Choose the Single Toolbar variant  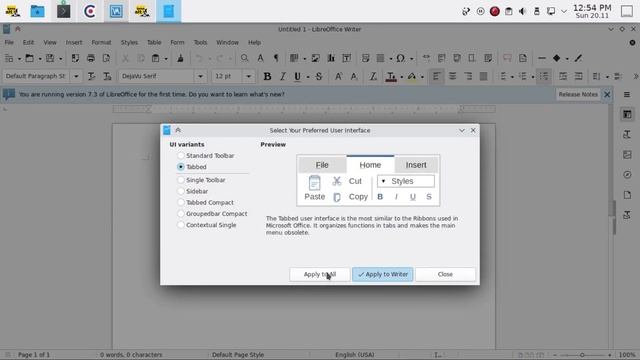click(x=201, y=180)
